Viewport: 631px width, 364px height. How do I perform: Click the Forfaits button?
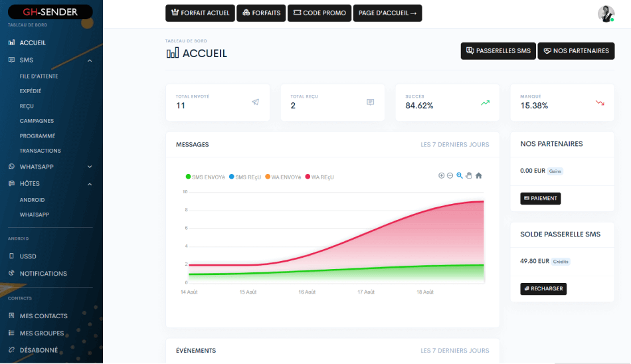pos(261,13)
